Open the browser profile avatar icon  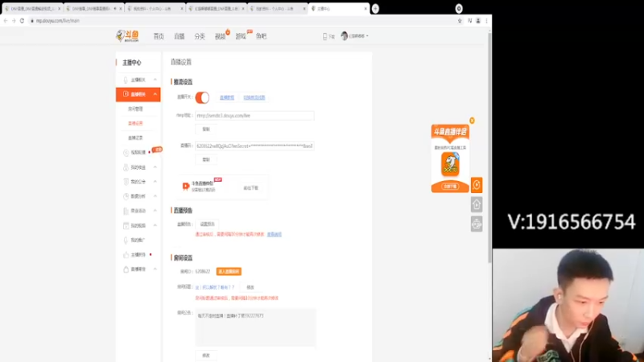478,21
